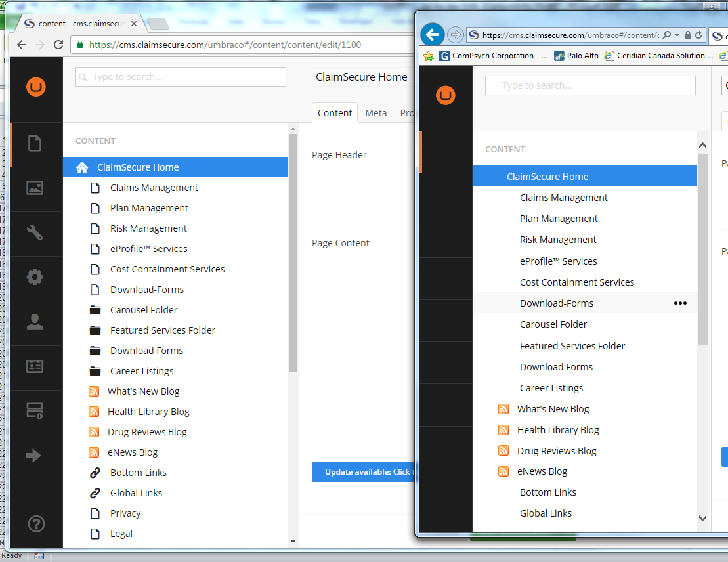The height and width of the screenshot is (562, 728).
Task: Click the IE address bar lock icon
Action: [x=687, y=35]
